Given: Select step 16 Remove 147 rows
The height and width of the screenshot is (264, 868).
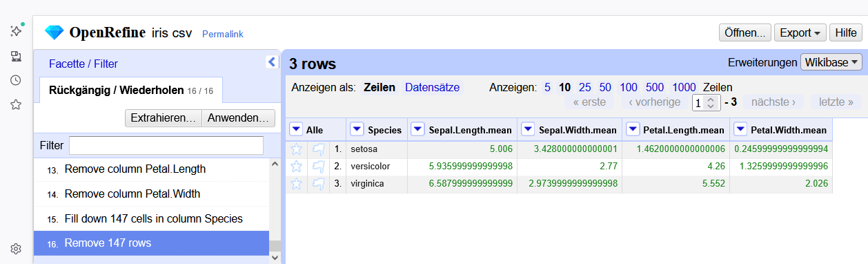Looking at the screenshot, I should click(151, 243).
